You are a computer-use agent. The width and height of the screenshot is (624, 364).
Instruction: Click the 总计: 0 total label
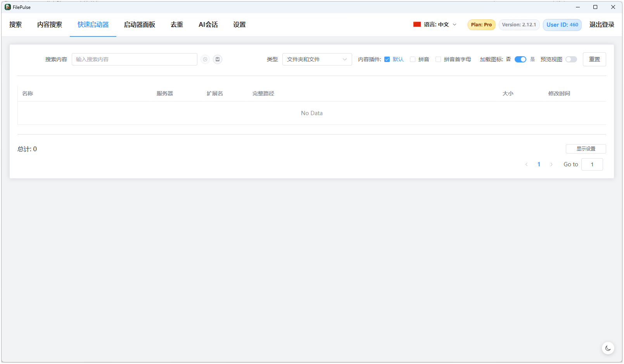point(27,149)
